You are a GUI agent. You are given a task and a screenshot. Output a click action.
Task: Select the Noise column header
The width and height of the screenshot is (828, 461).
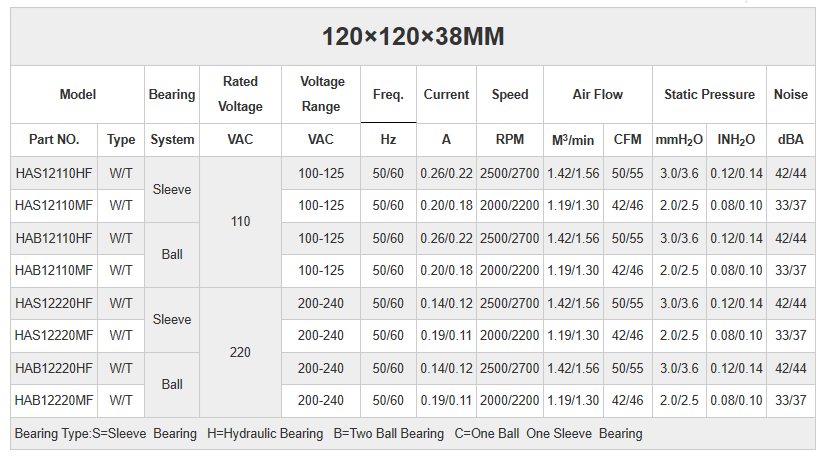coord(790,95)
